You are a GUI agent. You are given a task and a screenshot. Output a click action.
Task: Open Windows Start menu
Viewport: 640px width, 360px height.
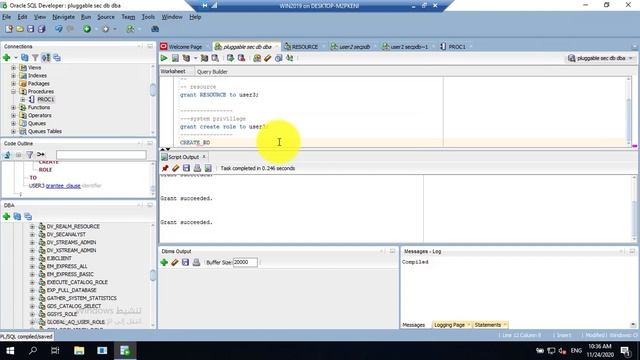tap(10, 351)
